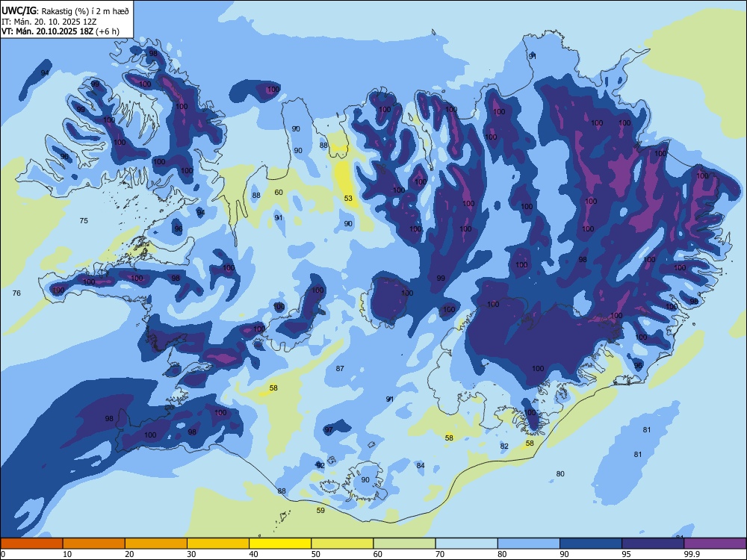
Task: Click the legend scale label '50'
Action: (316, 554)
